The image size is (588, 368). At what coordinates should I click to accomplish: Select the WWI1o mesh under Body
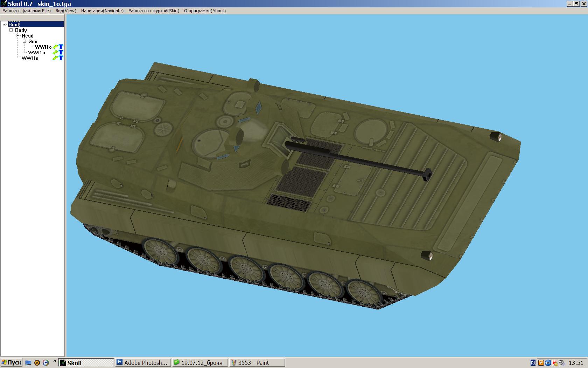30,58
